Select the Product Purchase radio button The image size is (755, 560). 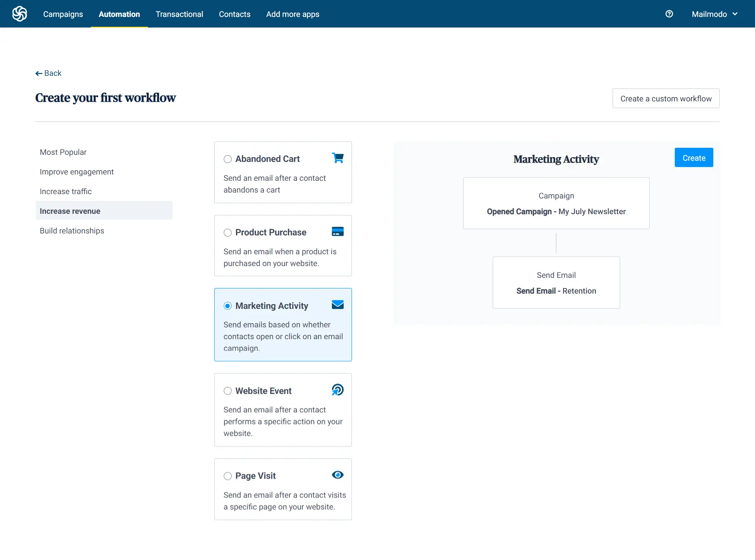[x=228, y=233]
